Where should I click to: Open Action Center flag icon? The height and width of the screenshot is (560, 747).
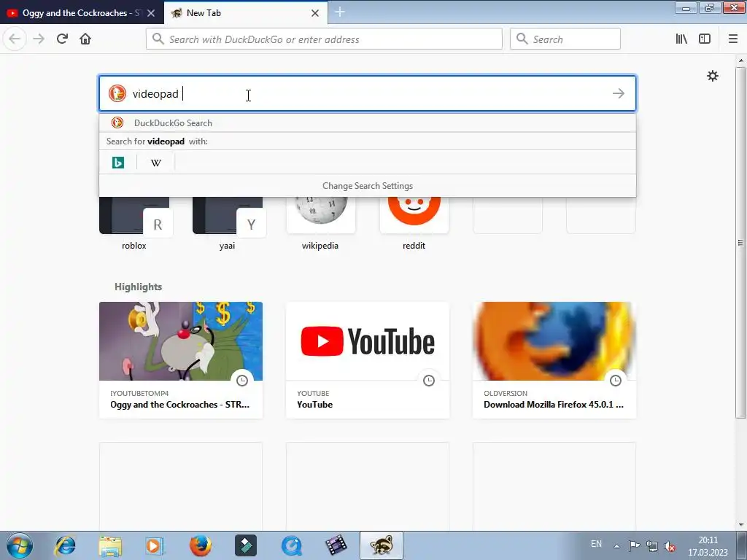pos(634,546)
